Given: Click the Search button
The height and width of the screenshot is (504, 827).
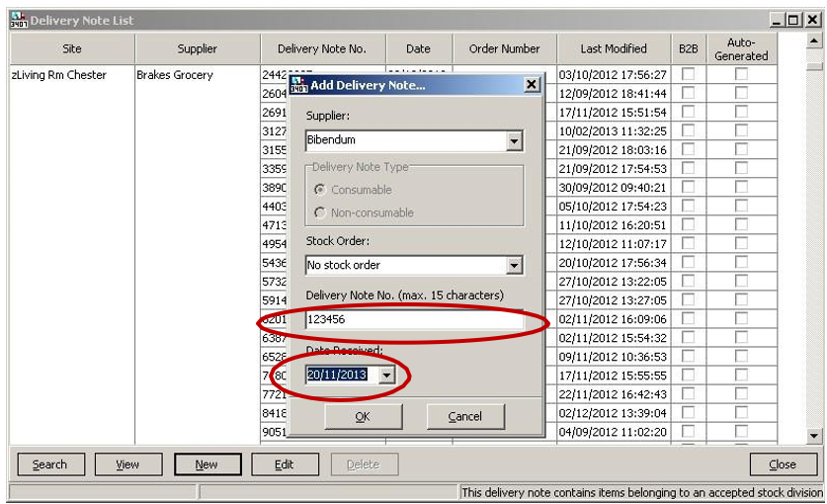Looking at the screenshot, I should (x=49, y=464).
